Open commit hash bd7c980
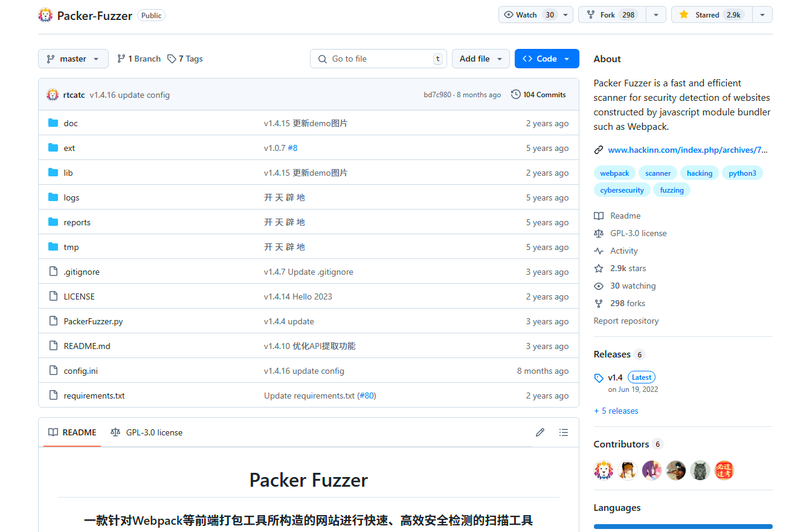 pyautogui.click(x=437, y=95)
